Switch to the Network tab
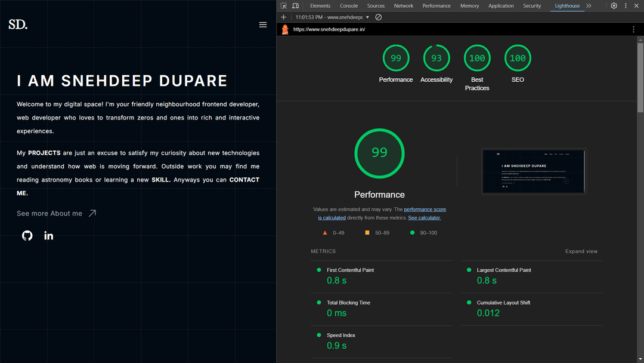 404,5
